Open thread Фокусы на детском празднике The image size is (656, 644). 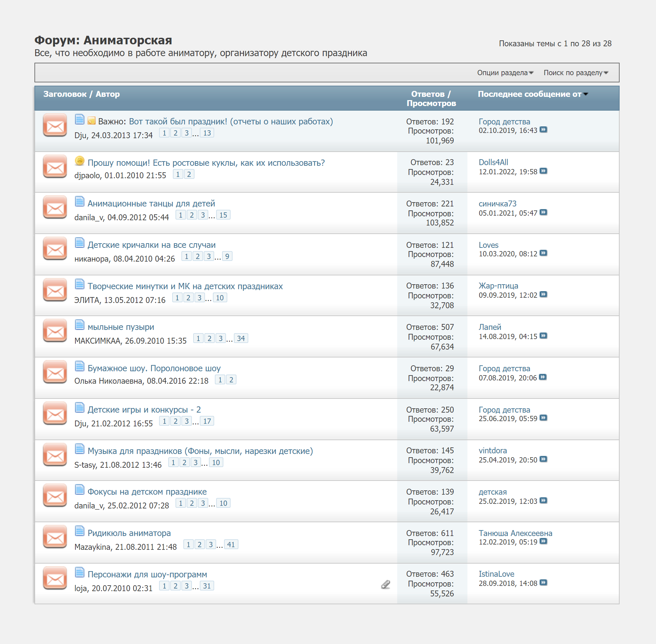click(x=147, y=492)
